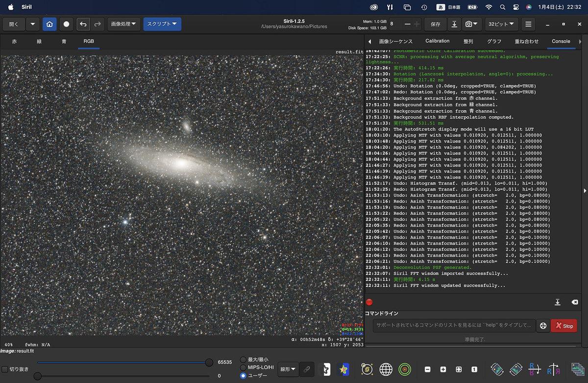Screen dimensions: 588x383
Task: Zoom in with the plus icon
Action: coord(443,369)
